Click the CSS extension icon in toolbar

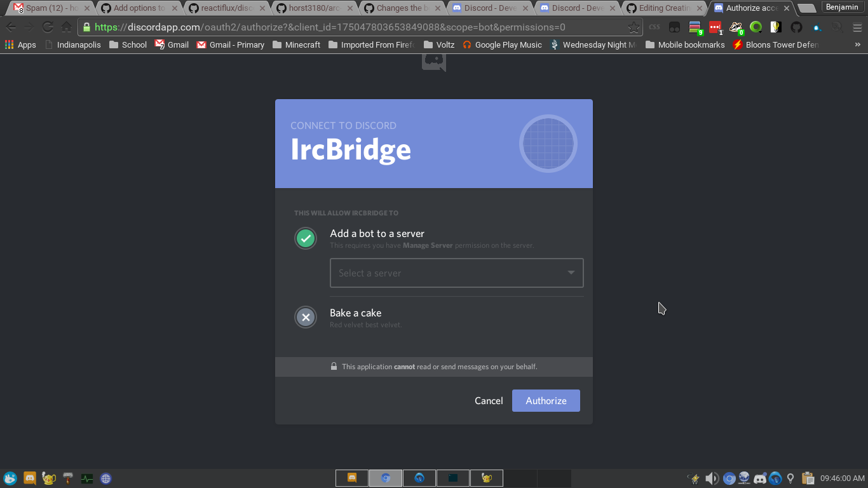tap(654, 27)
